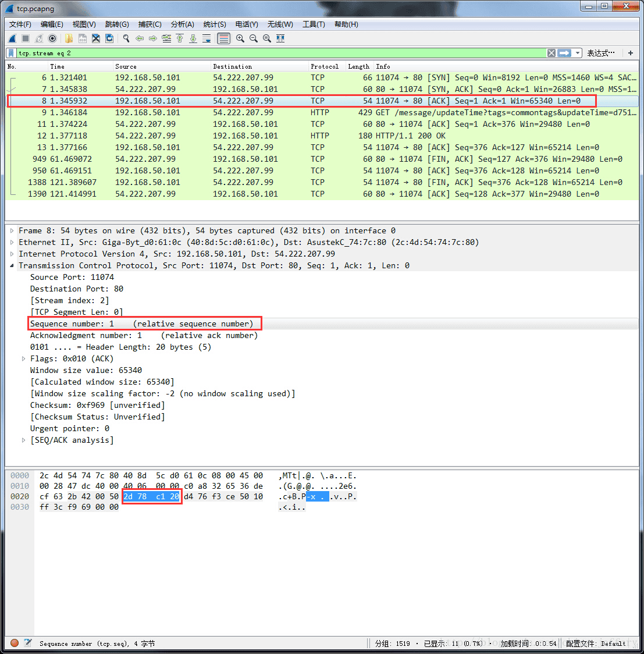Click the resize columns icon
The height and width of the screenshot is (654, 644).
coord(280,38)
